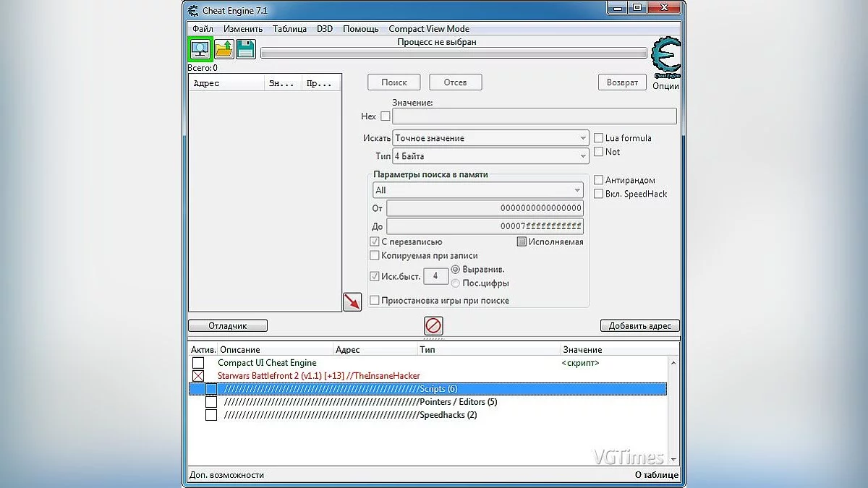
Task: Save the table using floppy disk icon
Action: 246,48
